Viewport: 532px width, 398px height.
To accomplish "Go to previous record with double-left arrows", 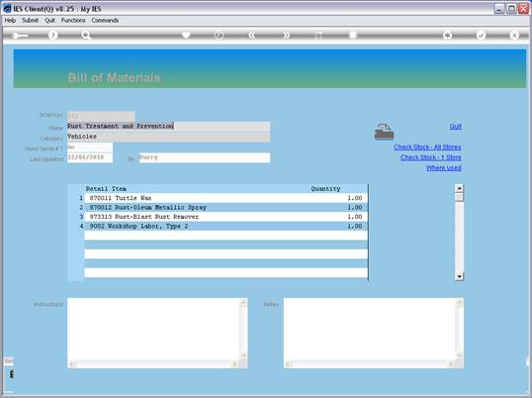I will click(x=252, y=35).
